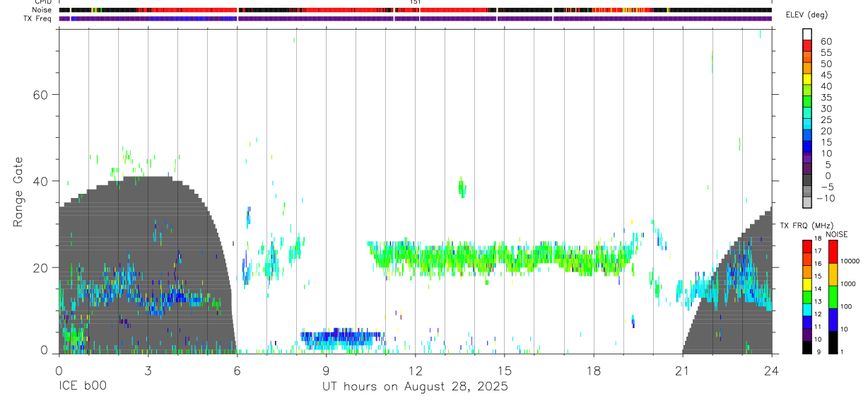Click the x-axis hour label '6'

237,370
